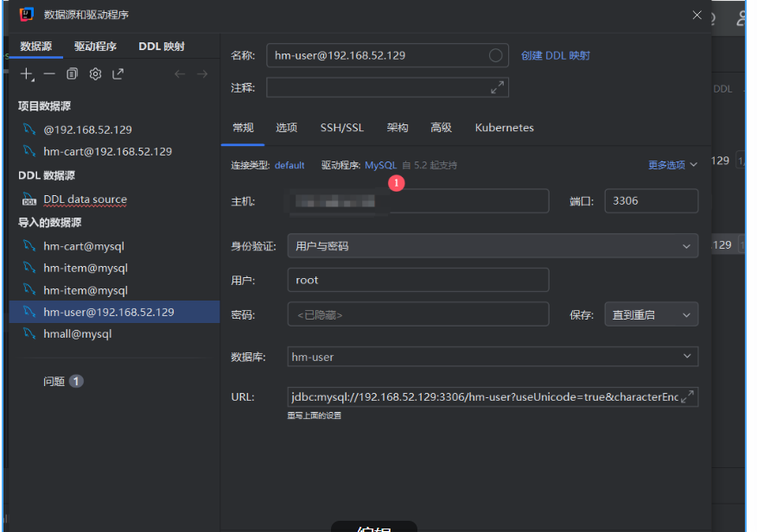Viewport: 757px width, 532px height.
Task: Click the 重写上面的设置 hint text
Action: (x=315, y=415)
